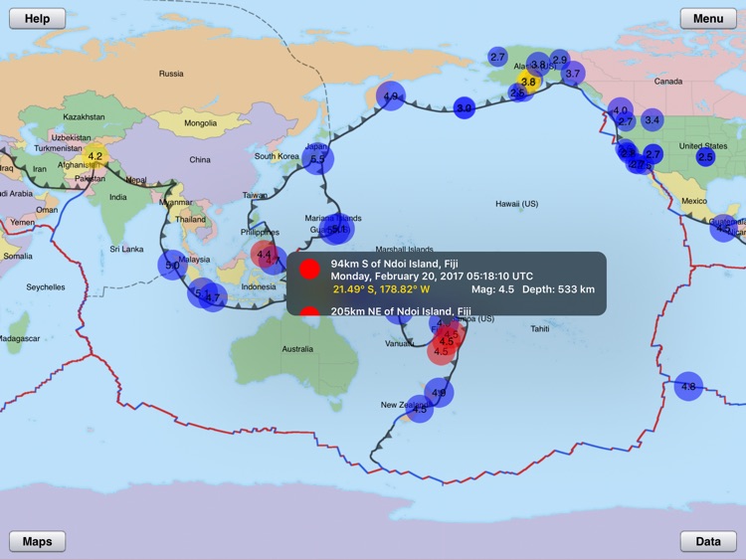Click the Mag: 4.5 value in popup
Viewport: 746px width, 560px height.
(492, 289)
